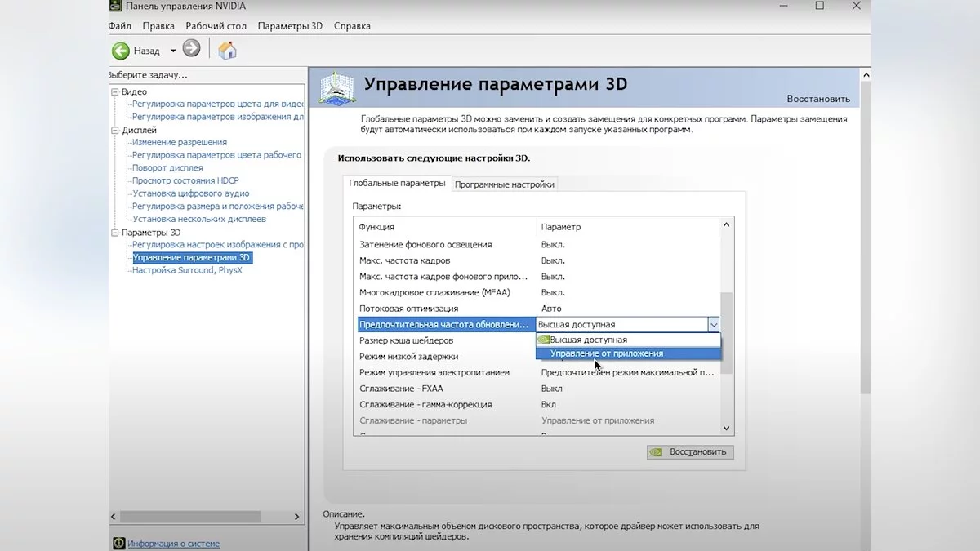Open the Файл menu

point(119,26)
